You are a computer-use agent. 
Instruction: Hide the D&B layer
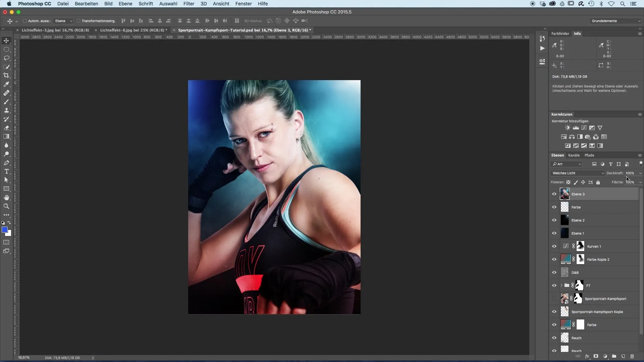554,273
